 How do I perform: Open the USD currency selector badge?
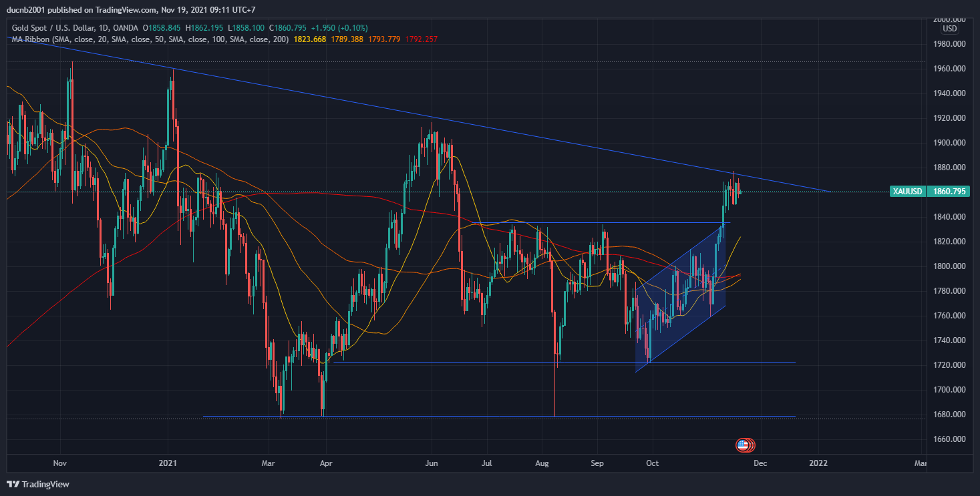[x=949, y=29]
